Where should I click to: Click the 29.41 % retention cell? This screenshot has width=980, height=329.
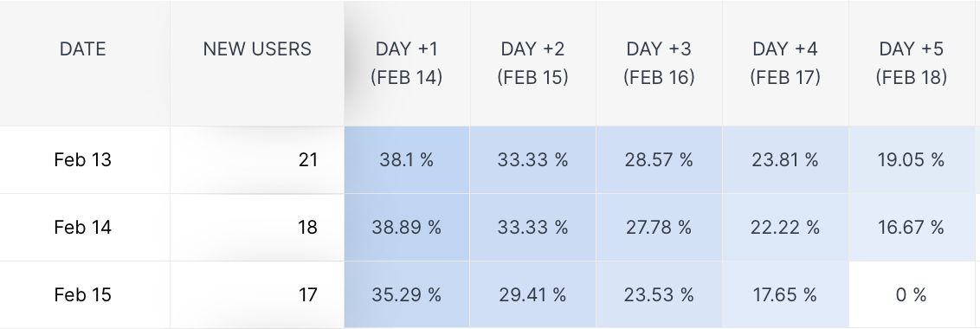pyautogui.click(x=533, y=294)
